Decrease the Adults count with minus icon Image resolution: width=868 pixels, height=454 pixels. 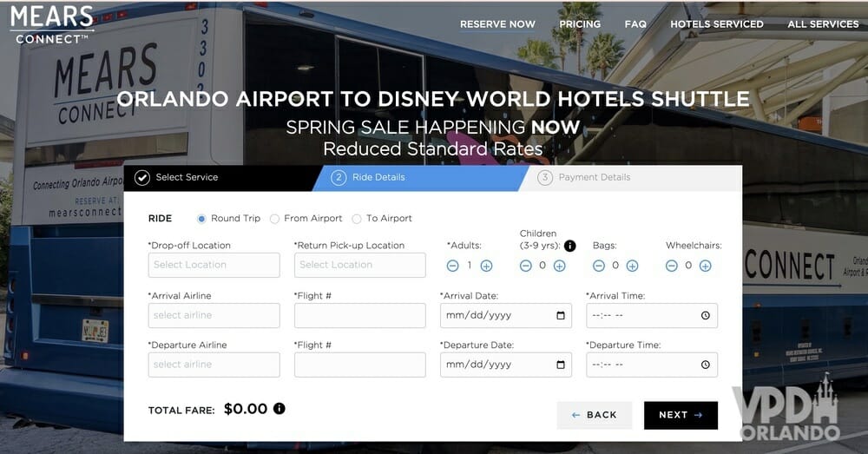point(453,266)
